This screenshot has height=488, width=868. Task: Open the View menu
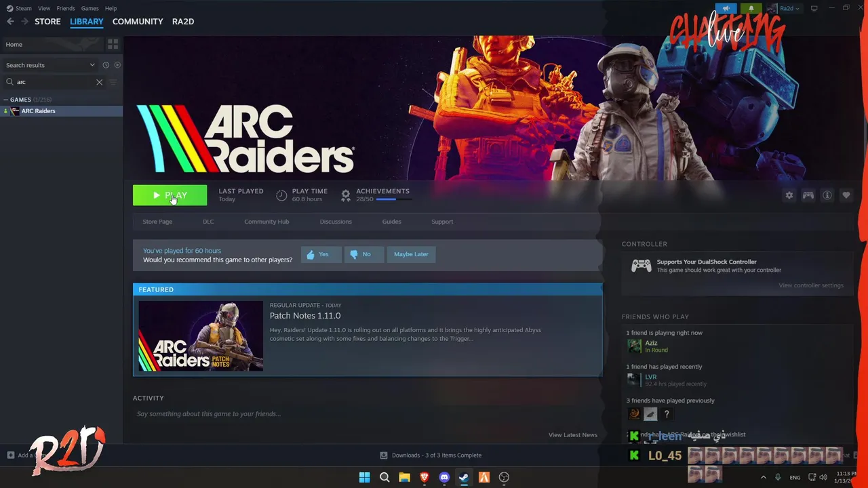tap(44, 8)
